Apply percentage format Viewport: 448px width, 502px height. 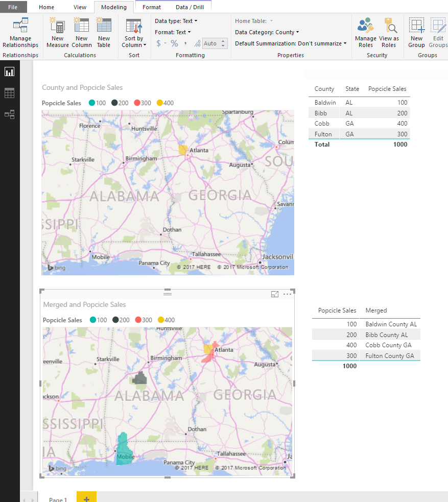point(174,43)
